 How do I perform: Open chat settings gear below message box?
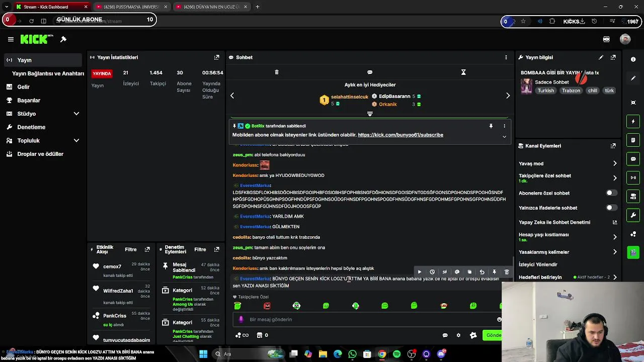point(458,335)
